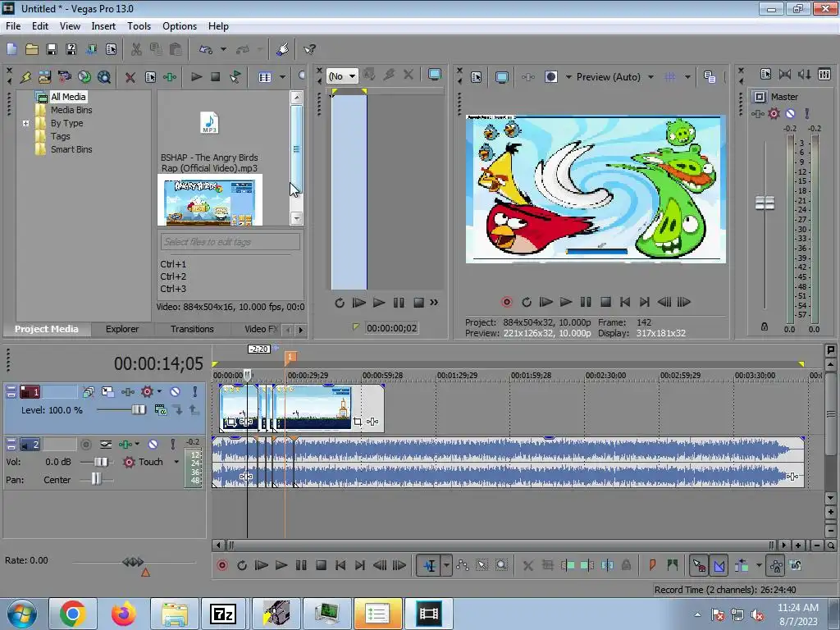Select the Angry Birds video thumbnail
Viewport: 840px width, 630px height.
210,202
